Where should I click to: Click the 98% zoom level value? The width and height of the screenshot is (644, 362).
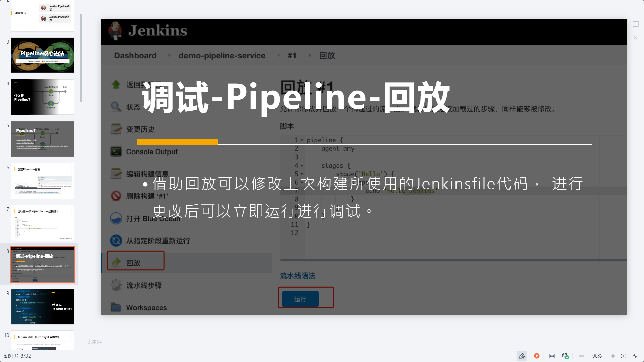pyautogui.click(x=597, y=356)
